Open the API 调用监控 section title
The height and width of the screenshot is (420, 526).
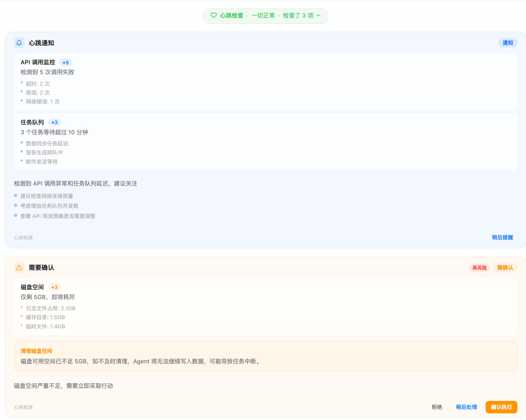[38, 62]
